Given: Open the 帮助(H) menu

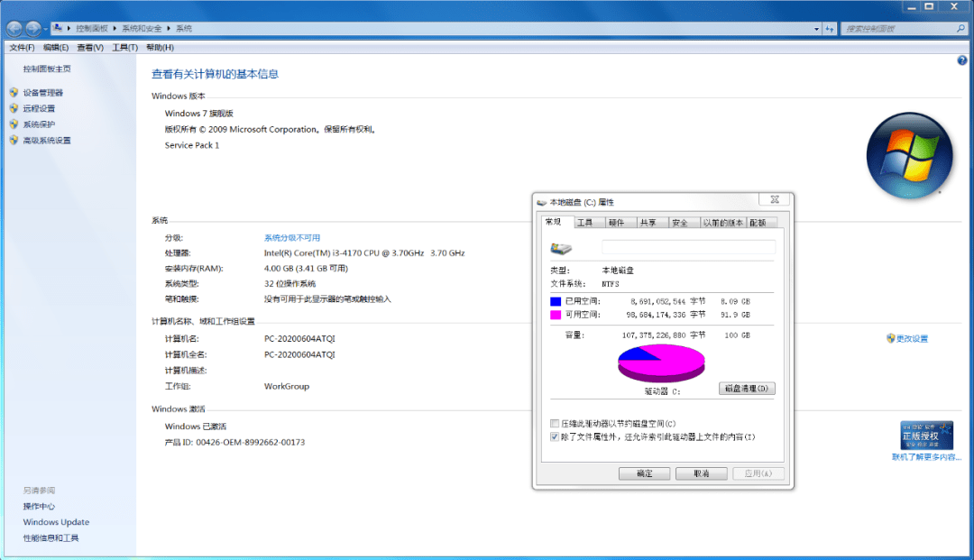Looking at the screenshot, I should [160, 48].
